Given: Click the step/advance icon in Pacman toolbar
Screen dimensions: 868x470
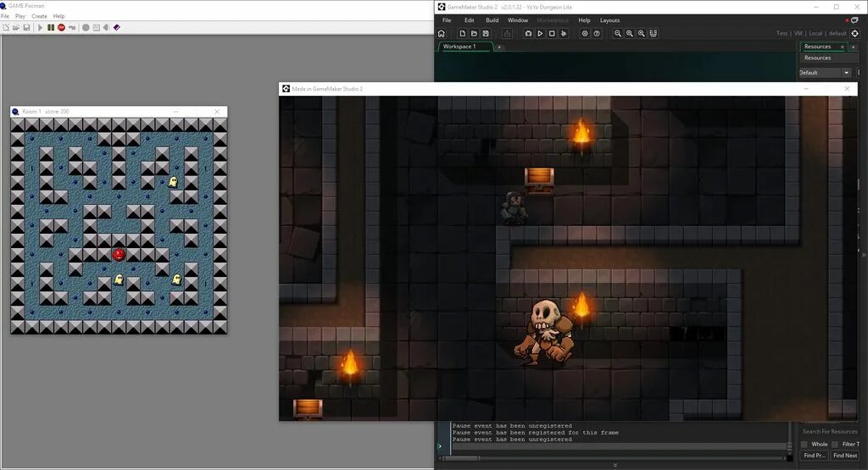Looking at the screenshot, I should pos(71,27).
